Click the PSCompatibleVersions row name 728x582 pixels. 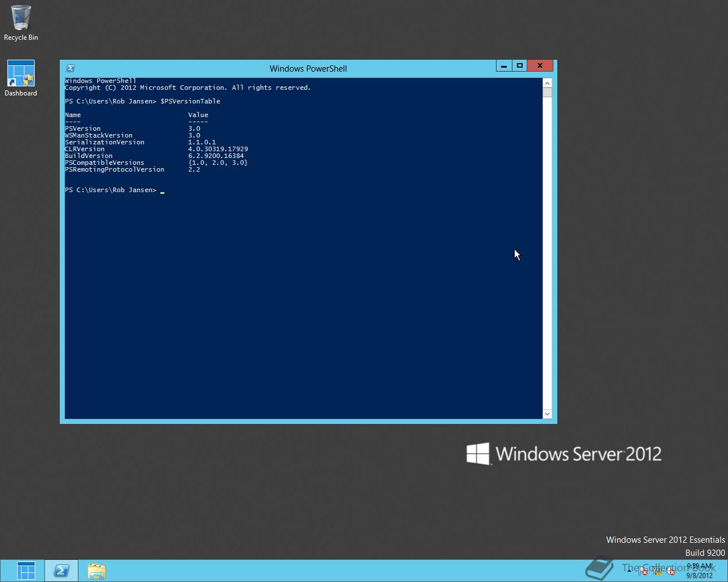pos(105,163)
